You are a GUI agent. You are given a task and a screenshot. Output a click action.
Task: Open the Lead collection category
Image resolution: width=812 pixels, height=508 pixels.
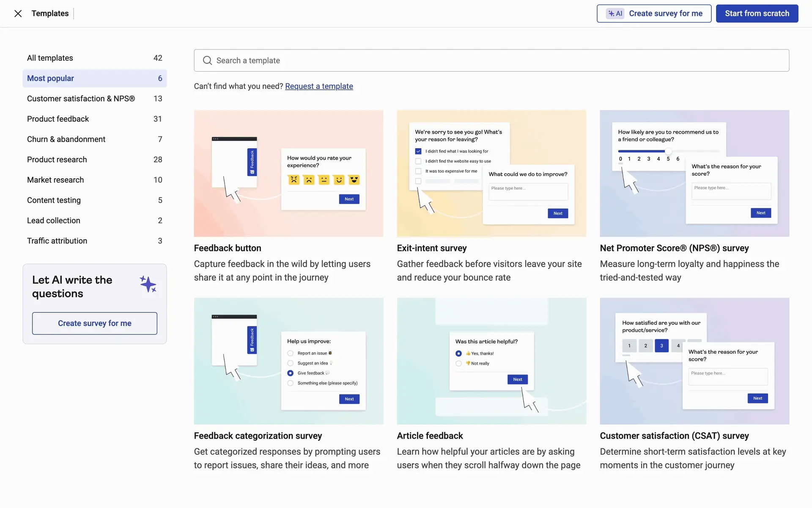[x=94, y=221]
